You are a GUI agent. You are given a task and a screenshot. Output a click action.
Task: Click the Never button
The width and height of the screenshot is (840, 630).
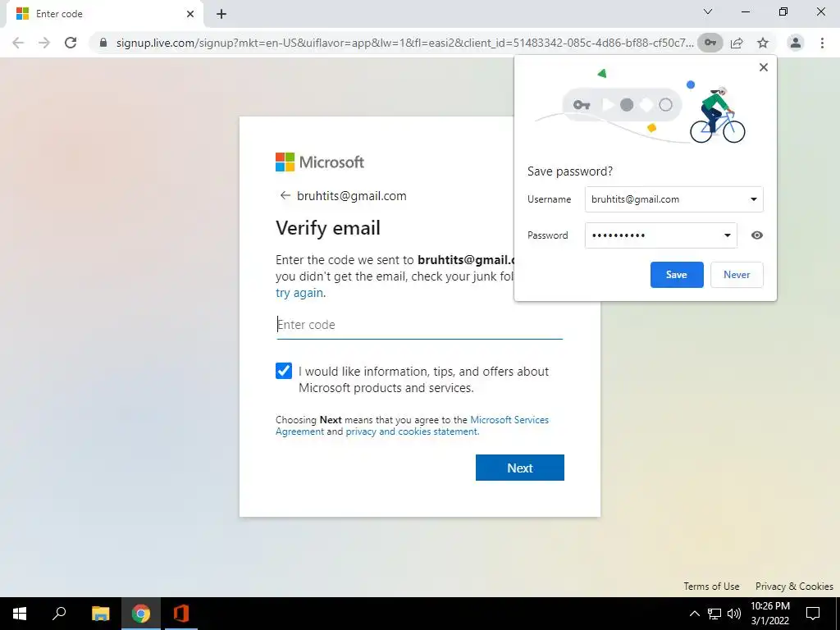737,275
